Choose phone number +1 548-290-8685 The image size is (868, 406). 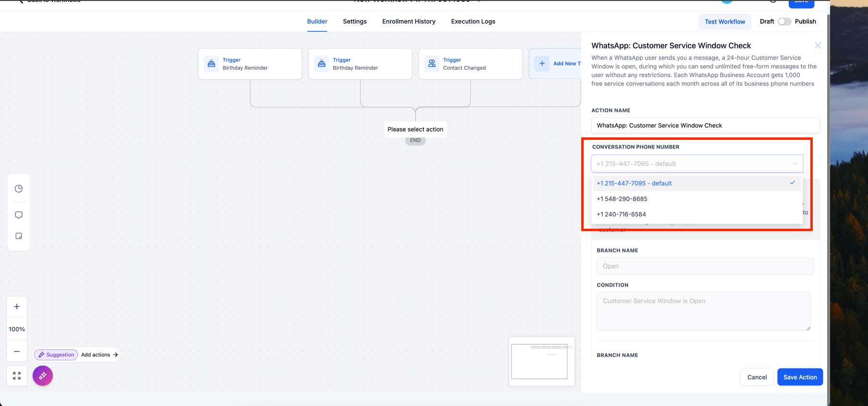point(697,199)
